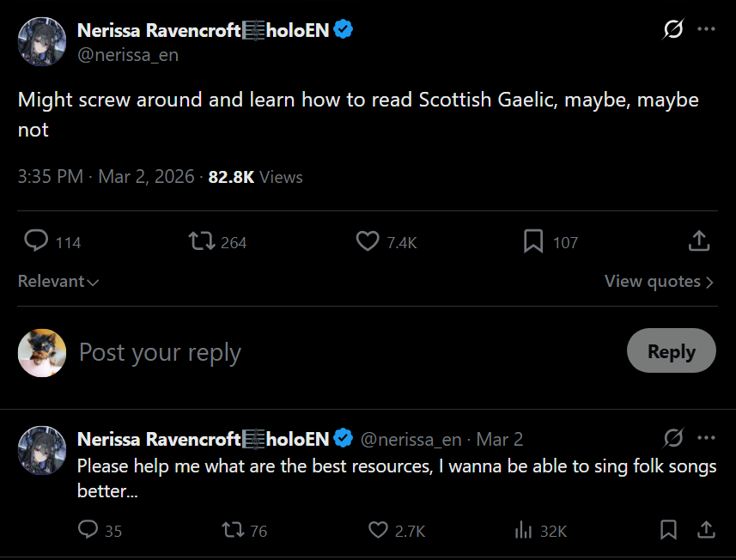This screenshot has width=736, height=560.
Task: Like the follow-up reply with 2.7K likes
Action: pos(397,531)
